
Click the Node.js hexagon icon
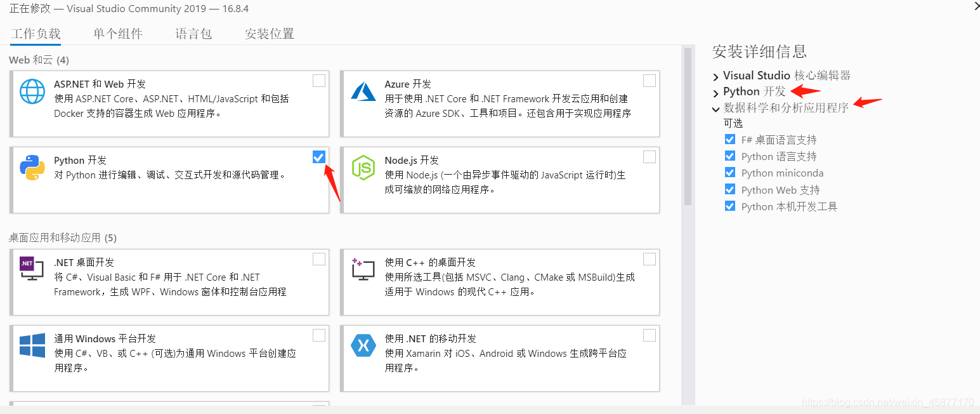coord(363,168)
